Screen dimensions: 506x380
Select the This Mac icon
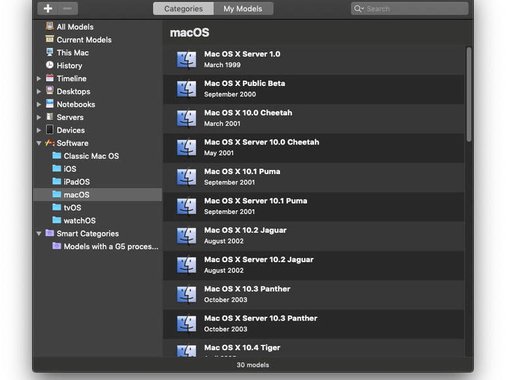tap(50, 52)
